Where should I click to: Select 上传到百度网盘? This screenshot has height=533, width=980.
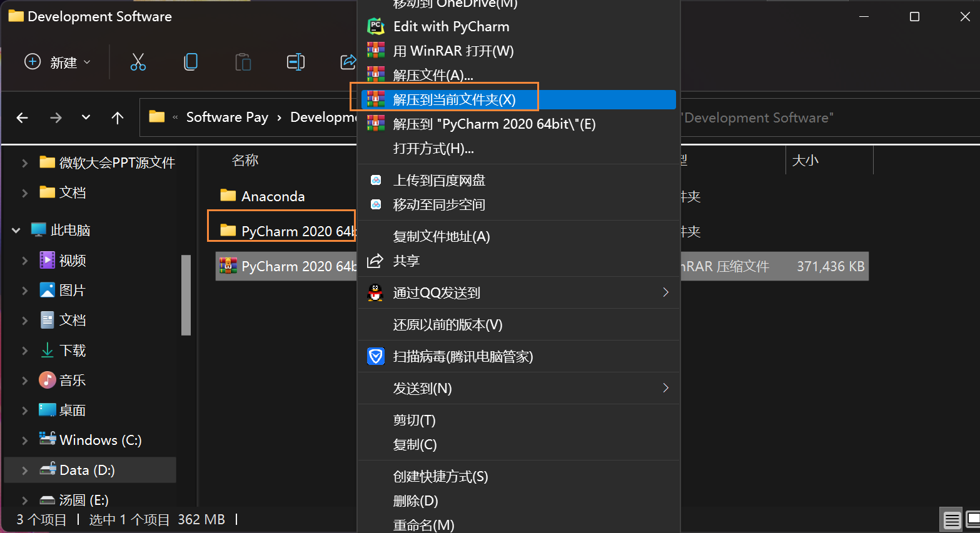(x=518, y=180)
